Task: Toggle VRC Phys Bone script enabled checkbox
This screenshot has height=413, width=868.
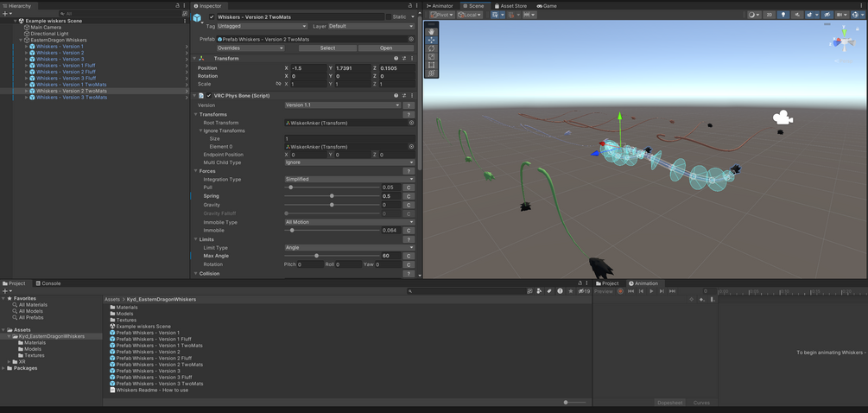Action: click(209, 96)
